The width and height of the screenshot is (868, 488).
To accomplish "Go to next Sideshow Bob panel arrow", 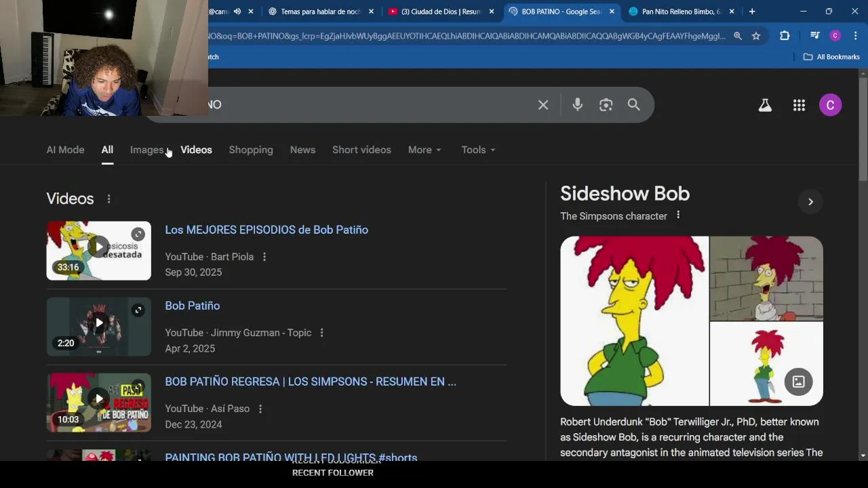I will coord(810,201).
